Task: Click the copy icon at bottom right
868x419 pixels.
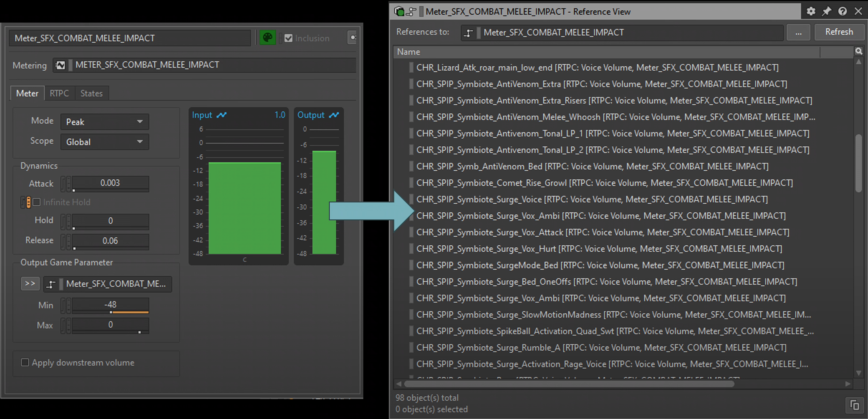Action: click(x=854, y=405)
